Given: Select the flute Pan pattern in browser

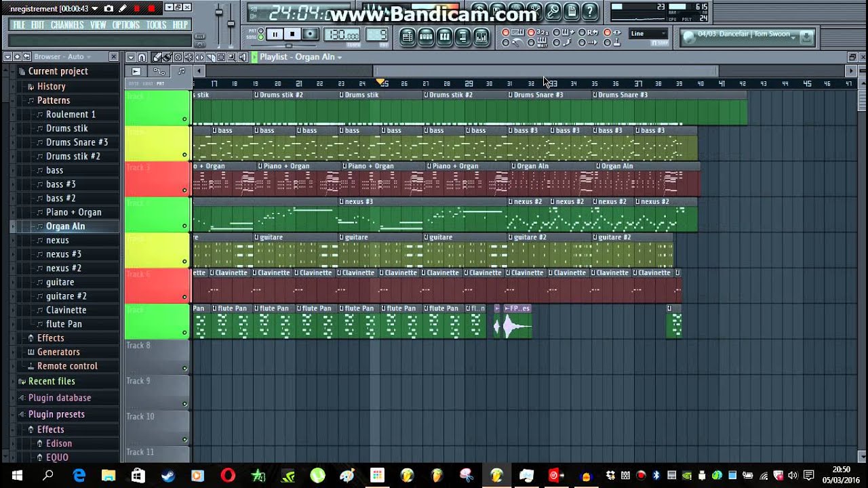Looking at the screenshot, I should [64, 324].
